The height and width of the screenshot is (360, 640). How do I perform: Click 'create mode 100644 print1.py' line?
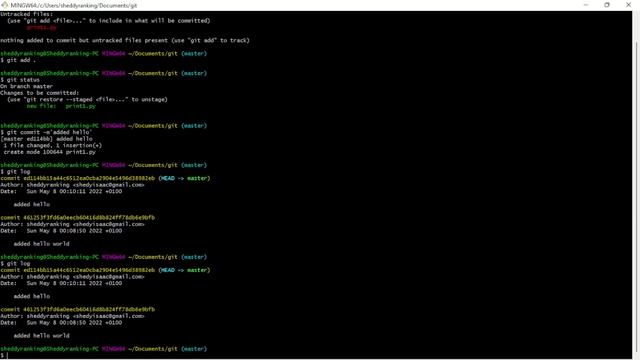[49, 152]
